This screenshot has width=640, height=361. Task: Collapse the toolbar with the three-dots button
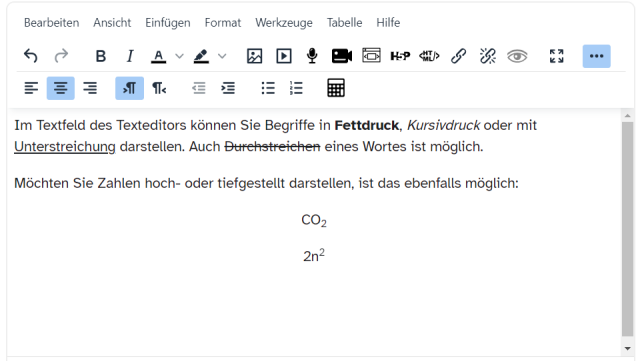(x=596, y=56)
